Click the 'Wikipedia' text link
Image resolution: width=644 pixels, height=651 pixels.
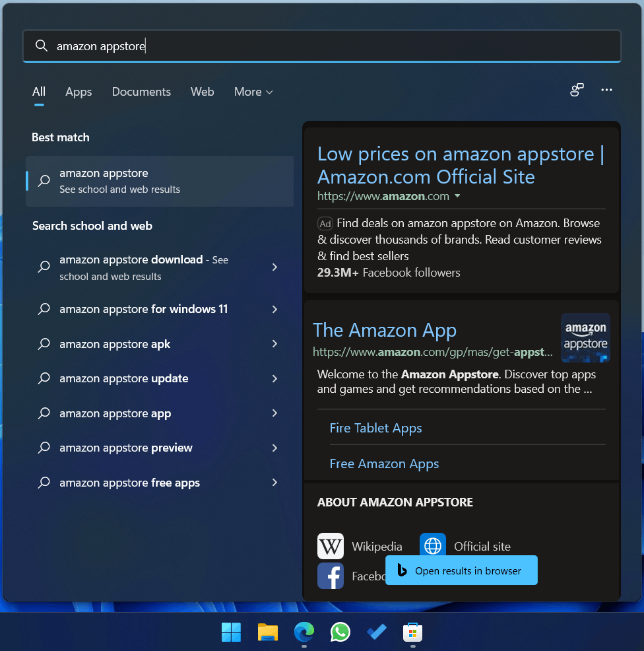[x=377, y=547]
